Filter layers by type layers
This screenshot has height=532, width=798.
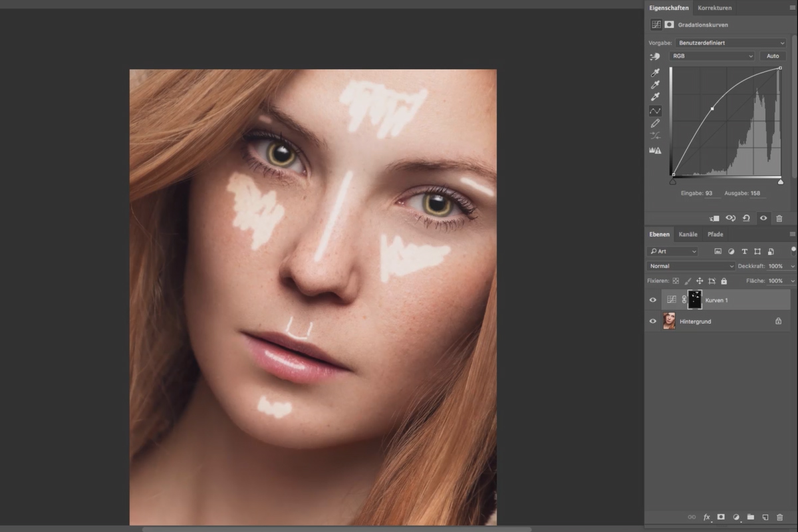[744, 251]
